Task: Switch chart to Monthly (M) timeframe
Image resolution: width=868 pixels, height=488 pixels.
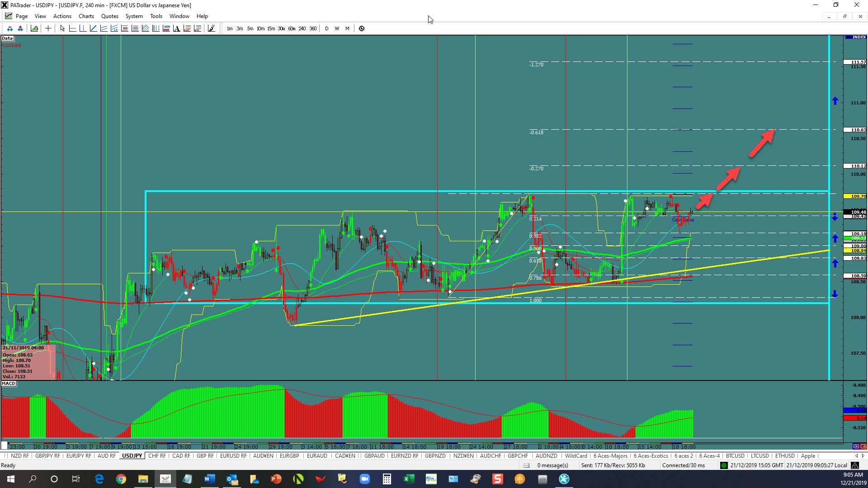Action: click(x=347, y=28)
